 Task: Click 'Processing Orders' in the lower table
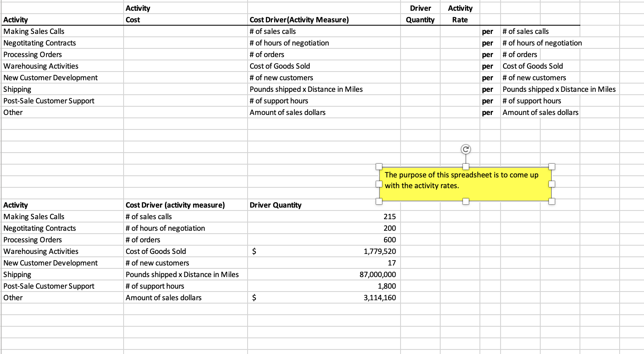[33, 239]
